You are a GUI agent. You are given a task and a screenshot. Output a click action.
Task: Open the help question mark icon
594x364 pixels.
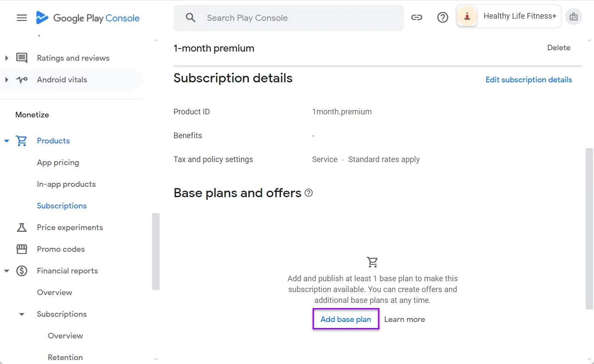click(443, 17)
